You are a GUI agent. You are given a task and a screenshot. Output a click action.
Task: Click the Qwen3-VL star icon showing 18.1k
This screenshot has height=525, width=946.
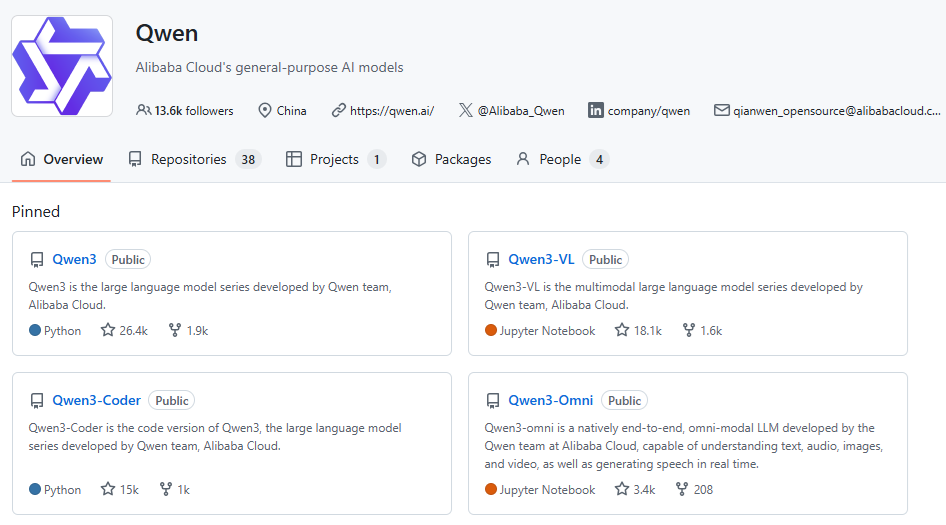pyautogui.click(x=621, y=330)
